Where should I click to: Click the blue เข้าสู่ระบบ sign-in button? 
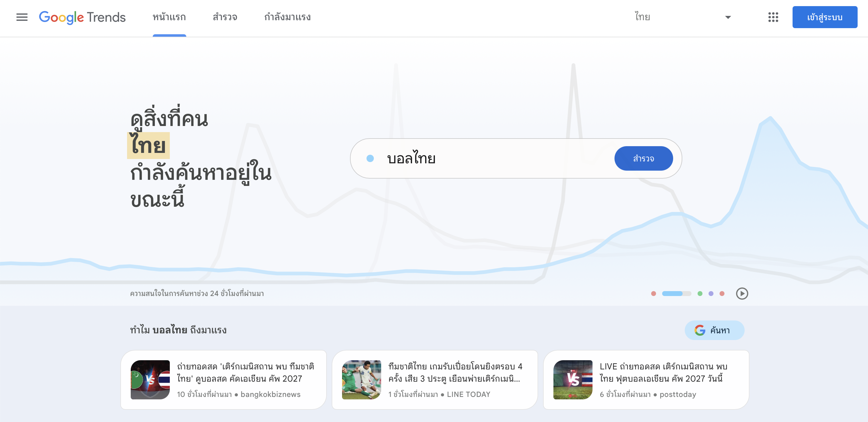pyautogui.click(x=825, y=17)
